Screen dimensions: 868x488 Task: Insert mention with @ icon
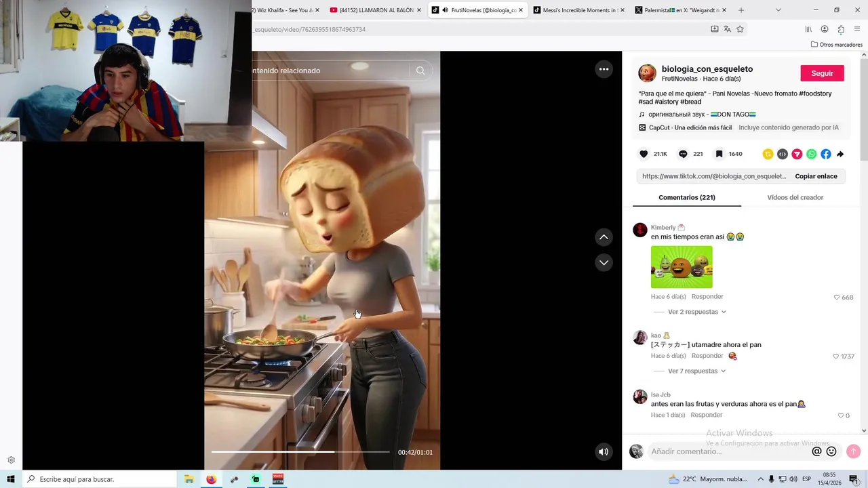tap(816, 451)
